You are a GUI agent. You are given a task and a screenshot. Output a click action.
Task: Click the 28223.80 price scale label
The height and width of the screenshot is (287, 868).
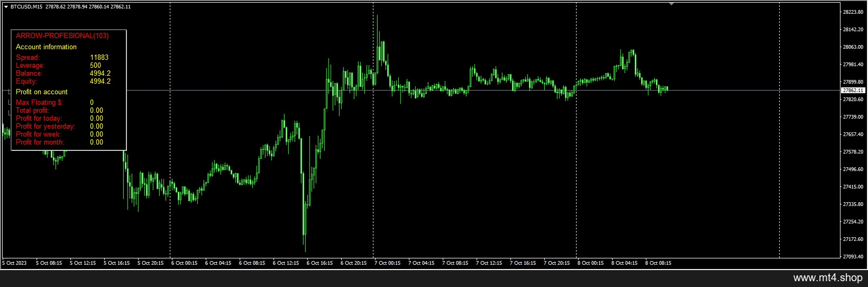(853, 12)
